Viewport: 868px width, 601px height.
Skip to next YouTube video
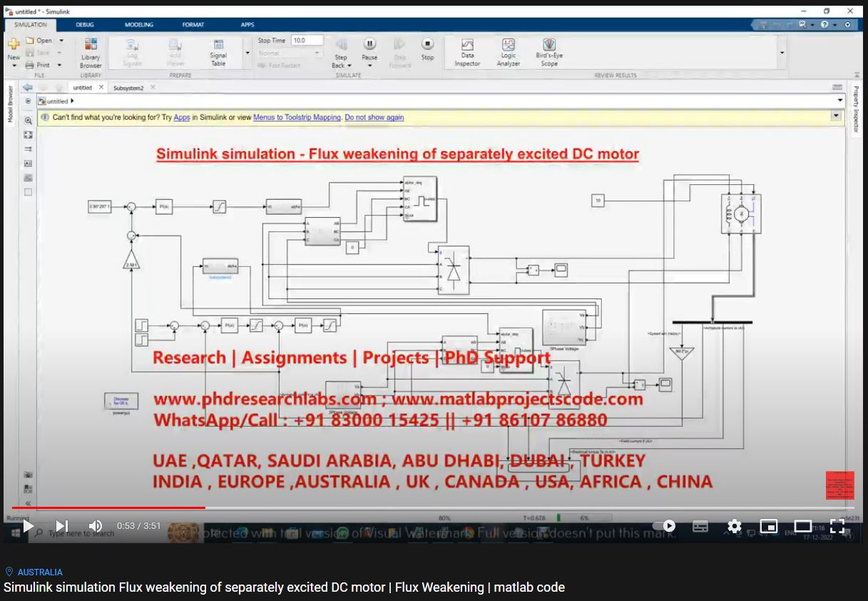point(62,526)
